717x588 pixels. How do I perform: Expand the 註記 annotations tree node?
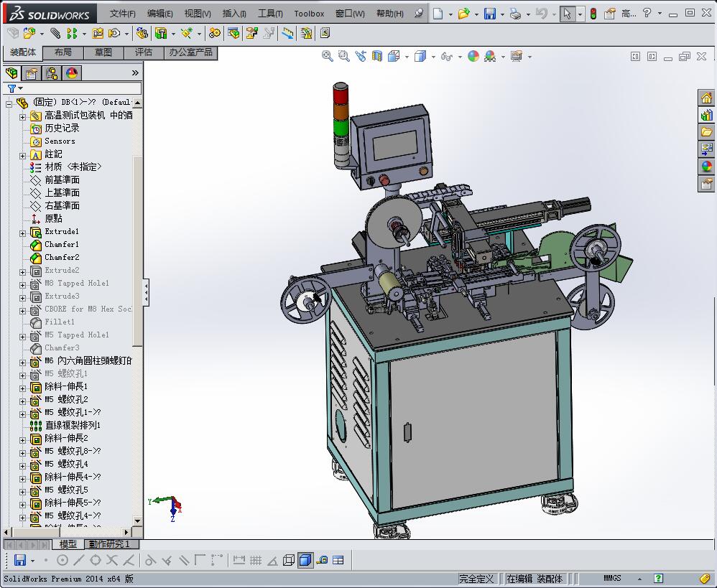[22, 155]
